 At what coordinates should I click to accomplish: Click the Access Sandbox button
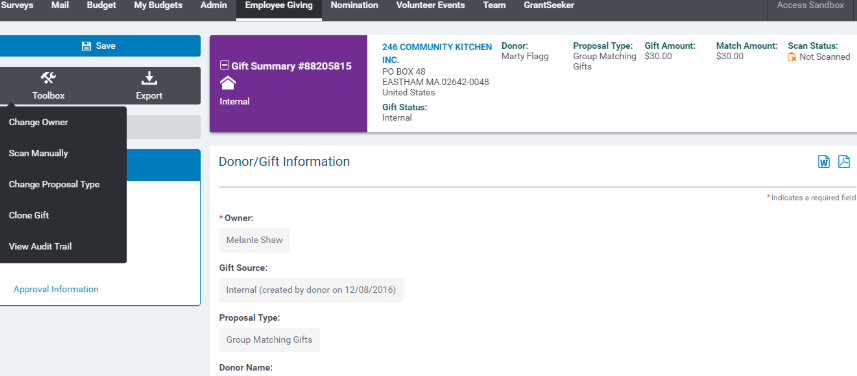coord(811,5)
